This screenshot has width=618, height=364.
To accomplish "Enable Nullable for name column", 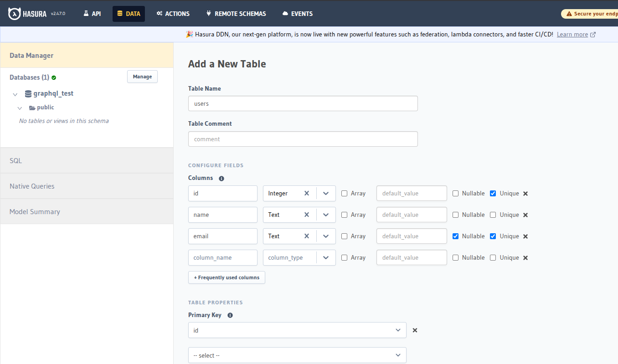I will coord(456,215).
